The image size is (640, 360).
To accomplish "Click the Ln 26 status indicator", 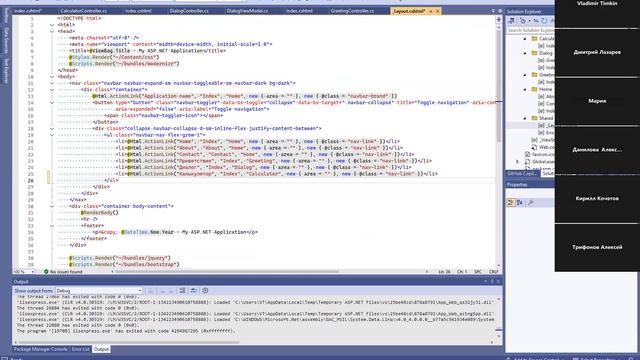I will pyautogui.click(x=444, y=271).
